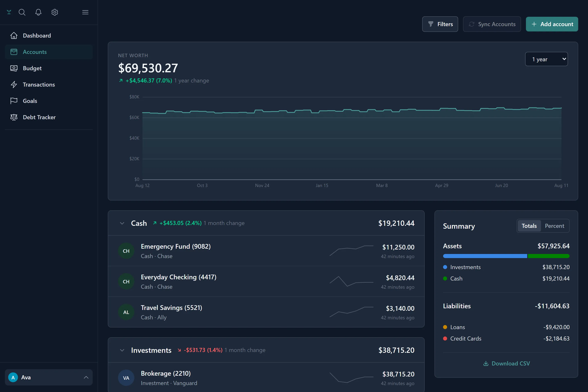Click the Loans amount -$9,420.00
588x392 pixels.
(x=556, y=327)
